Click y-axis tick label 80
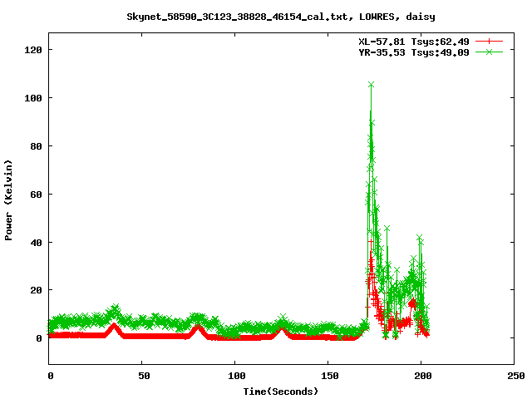 (36, 146)
